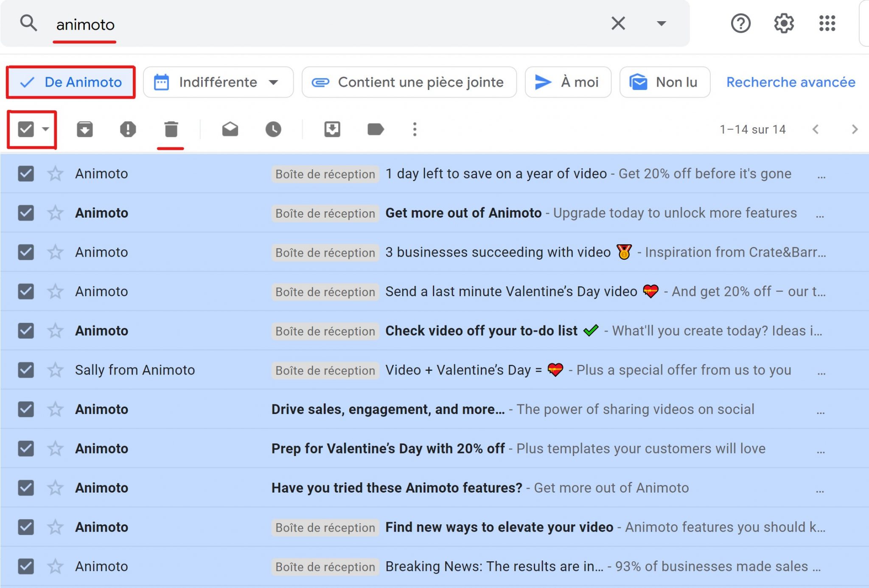Star 'Check video off your to-do list' email
The width and height of the screenshot is (869, 588).
55,330
